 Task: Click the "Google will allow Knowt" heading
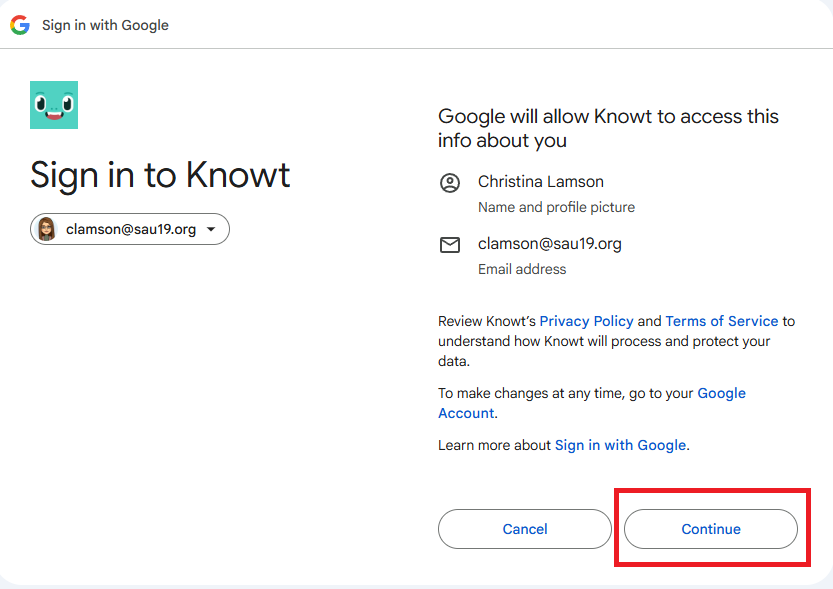pos(608,128)
